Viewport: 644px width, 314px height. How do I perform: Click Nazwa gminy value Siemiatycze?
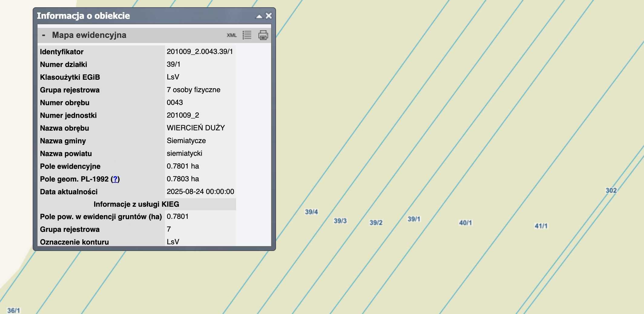tap(186, 141)
